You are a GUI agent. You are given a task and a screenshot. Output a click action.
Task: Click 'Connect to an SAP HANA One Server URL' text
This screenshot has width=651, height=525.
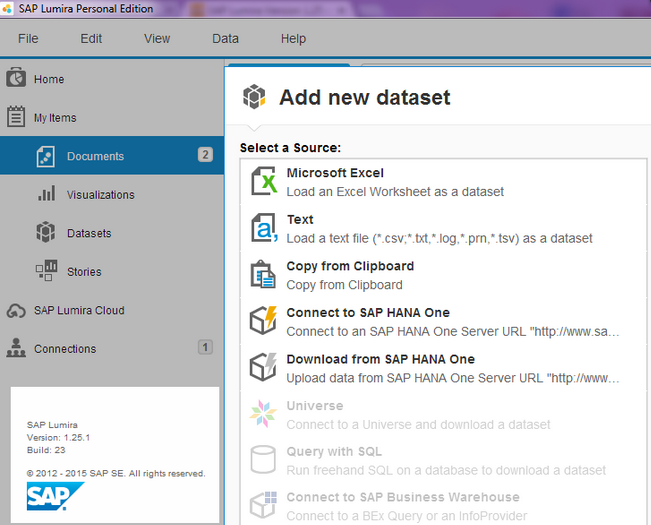click(453, 332)
